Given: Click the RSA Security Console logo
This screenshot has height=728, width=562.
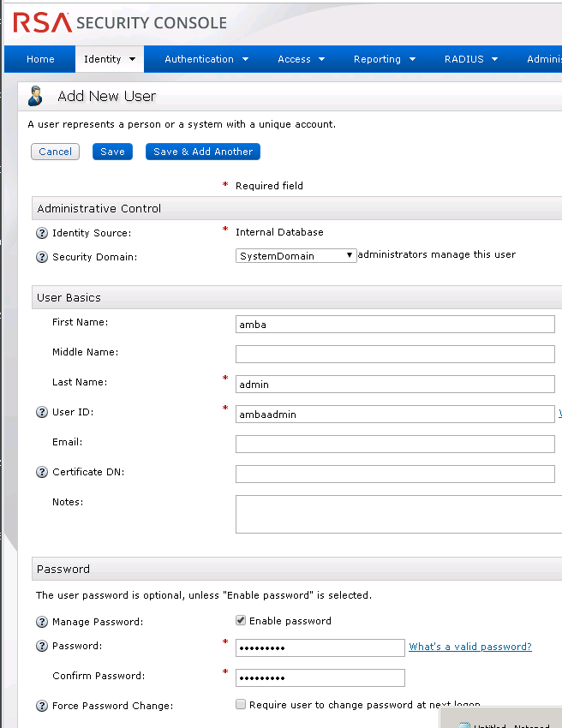Looking at the screenshot, I should [120, 22].
